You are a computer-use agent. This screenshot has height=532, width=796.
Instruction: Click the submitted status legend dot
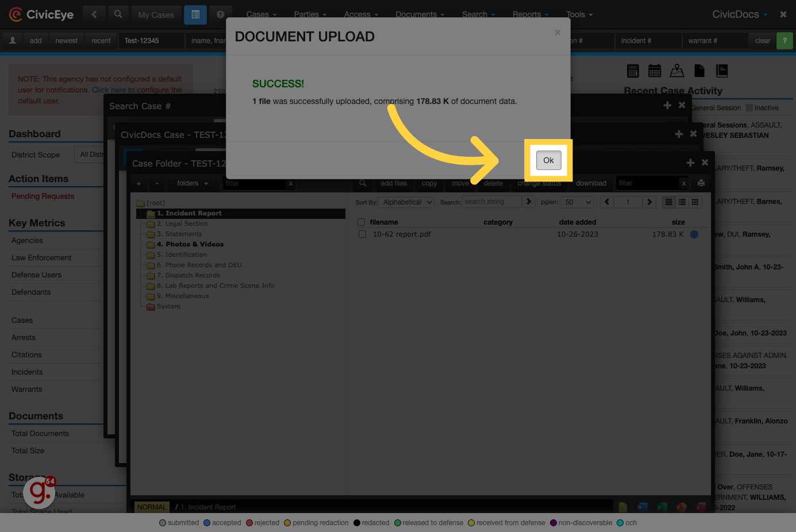[163, 523]
